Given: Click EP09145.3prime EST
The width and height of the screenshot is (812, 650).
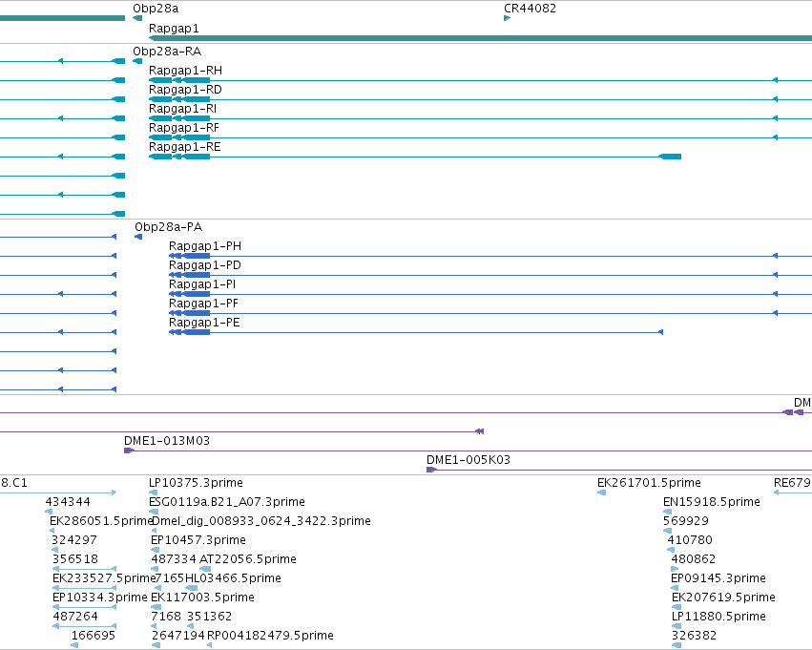Looking at the screenshot, I should click(x=718, y=578).
